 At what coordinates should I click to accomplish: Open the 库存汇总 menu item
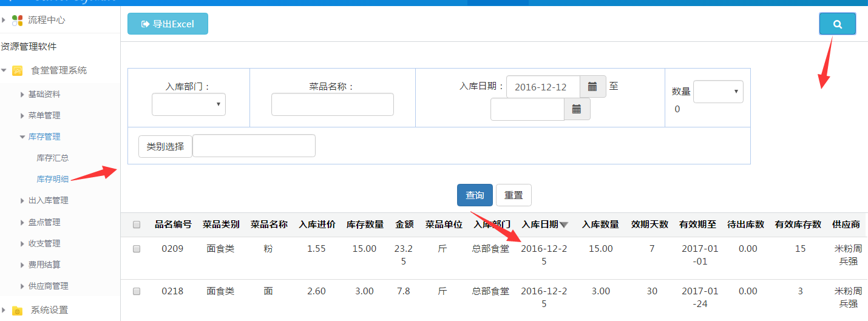53,158
